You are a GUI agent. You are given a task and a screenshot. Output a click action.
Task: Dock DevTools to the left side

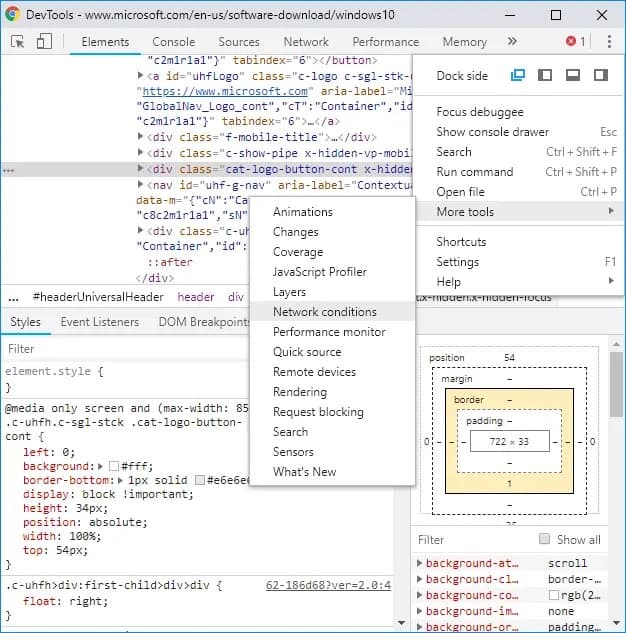[x=545, y=75]
